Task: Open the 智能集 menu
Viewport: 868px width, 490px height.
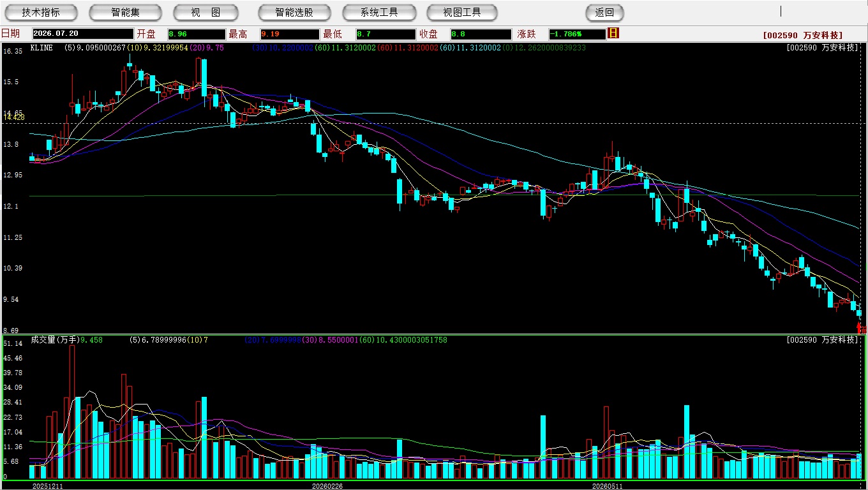Action: click(125, 13)
